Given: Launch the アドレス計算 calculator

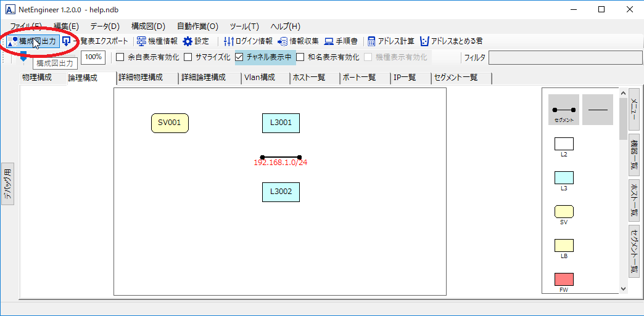Looking at the screenshot, I should point(390,41).
